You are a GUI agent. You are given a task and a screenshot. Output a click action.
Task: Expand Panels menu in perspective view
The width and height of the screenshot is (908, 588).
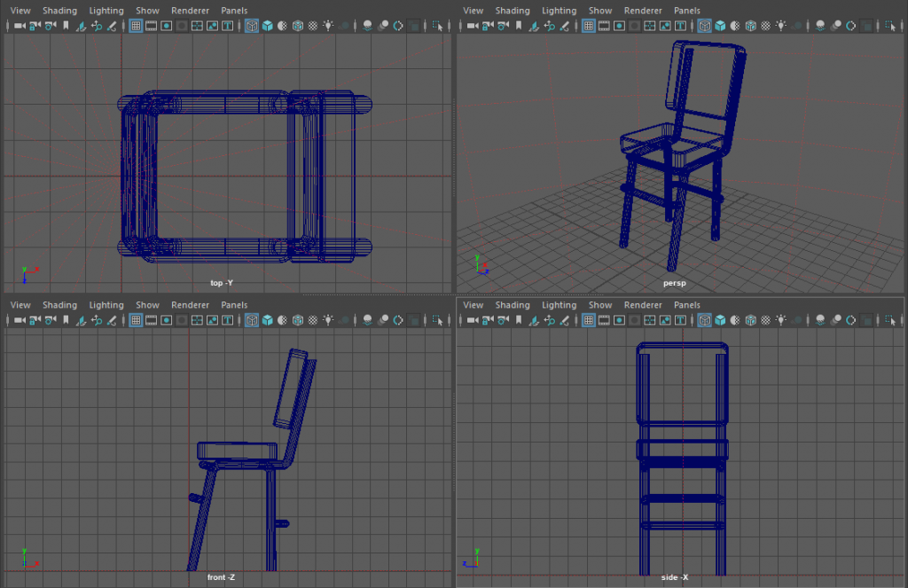[x=687, y=11]
